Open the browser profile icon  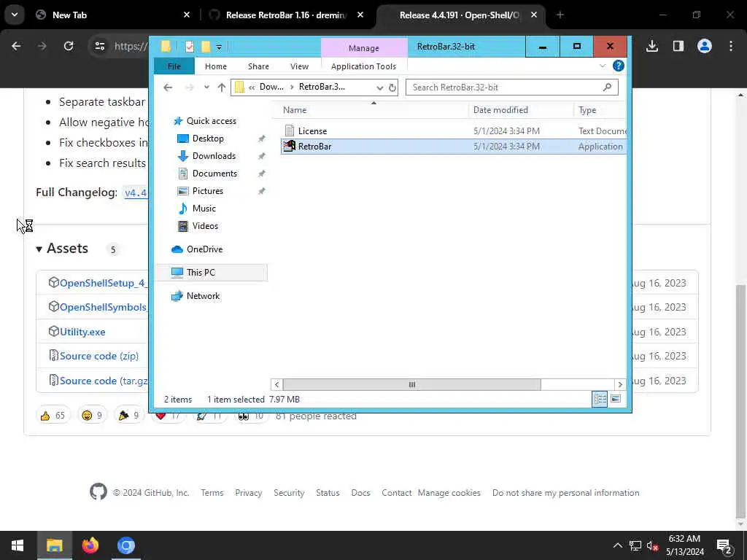pos(704,46)
